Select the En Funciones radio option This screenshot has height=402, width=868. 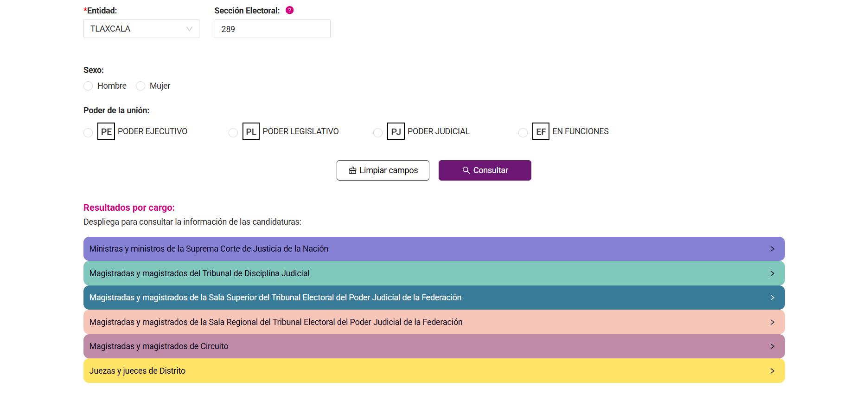523,133
